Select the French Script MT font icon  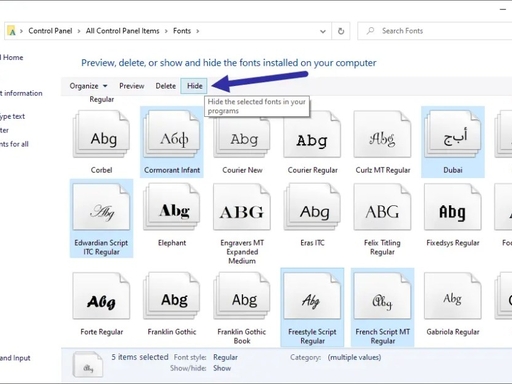tap(382, 296)
